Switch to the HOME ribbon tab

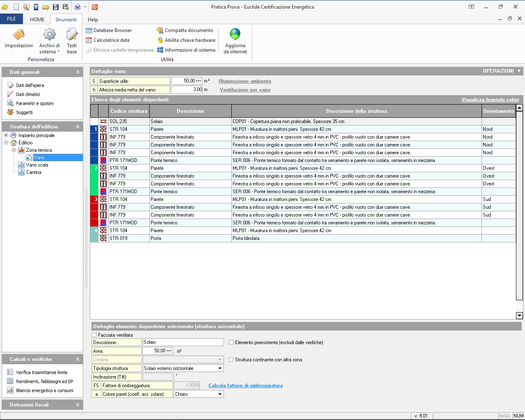click(x=37, y=19)
